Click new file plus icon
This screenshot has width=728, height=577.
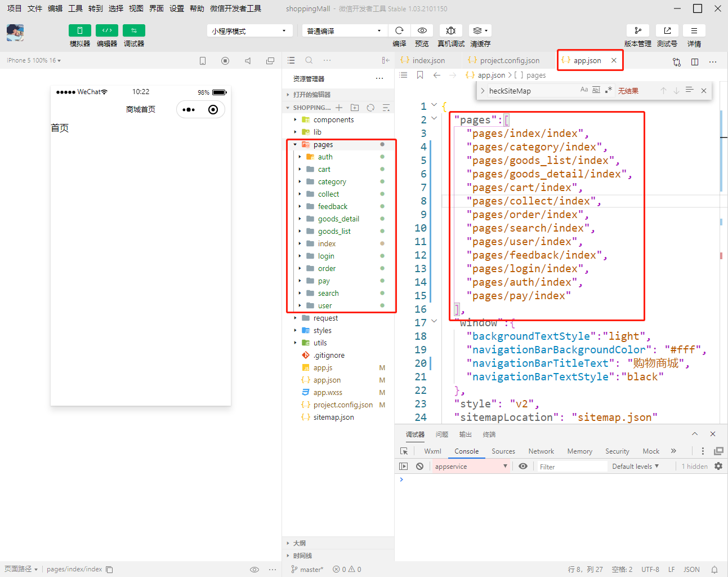pyautogui.click(x=339, y=108)
